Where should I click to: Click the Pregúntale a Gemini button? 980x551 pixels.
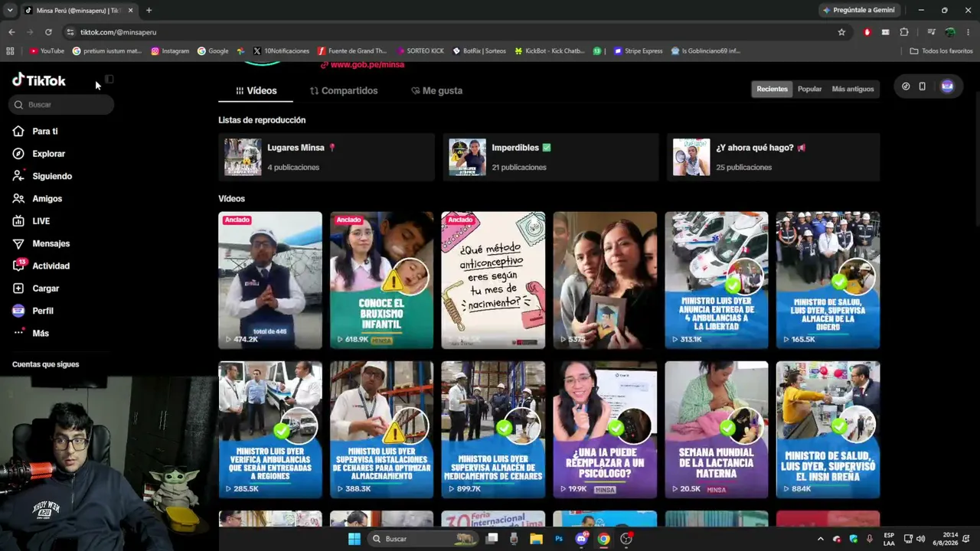pos(857,10)
